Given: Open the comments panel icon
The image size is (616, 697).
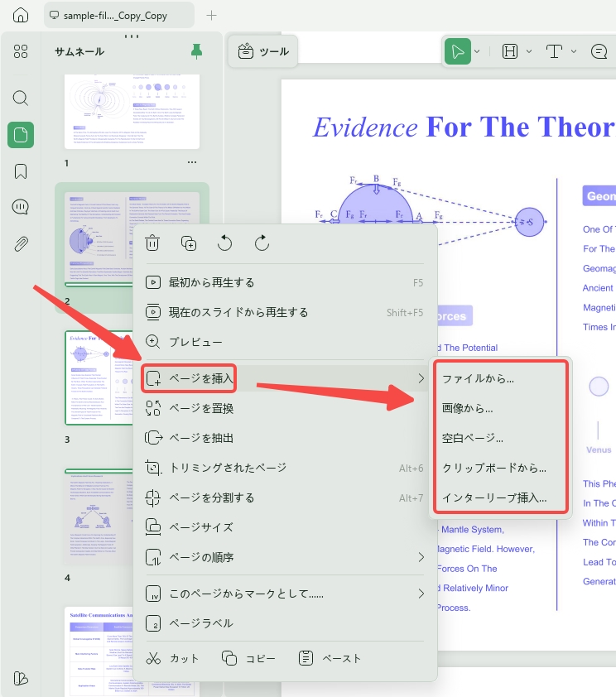Looking at the screenshot, I should point(21,207).
